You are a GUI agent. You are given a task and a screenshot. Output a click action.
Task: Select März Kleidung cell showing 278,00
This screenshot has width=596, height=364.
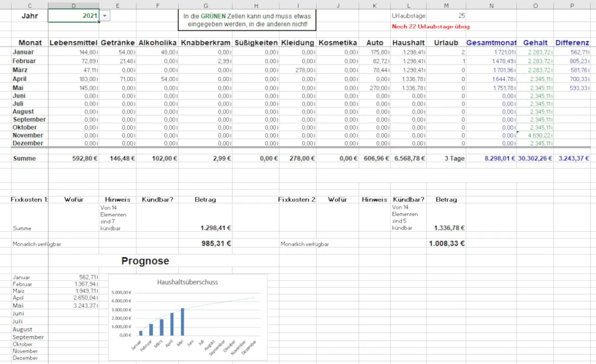[x=298, y=70]
